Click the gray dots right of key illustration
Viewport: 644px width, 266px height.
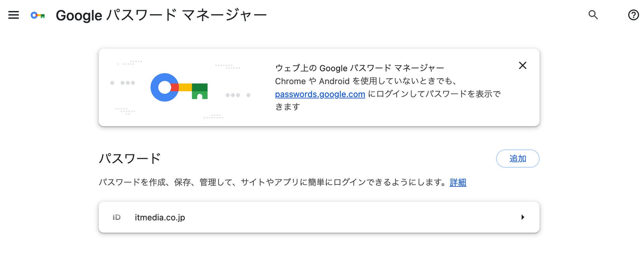tap(238, 95)
